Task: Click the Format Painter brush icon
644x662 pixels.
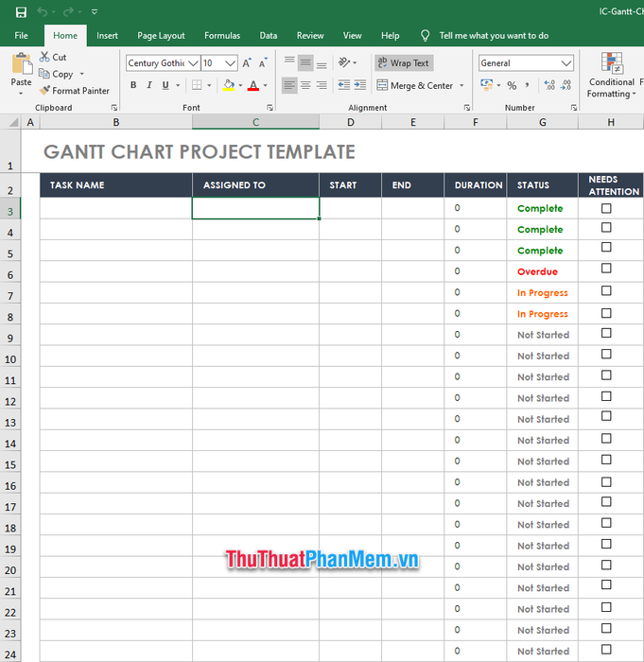Action: (x=44, y=91)
